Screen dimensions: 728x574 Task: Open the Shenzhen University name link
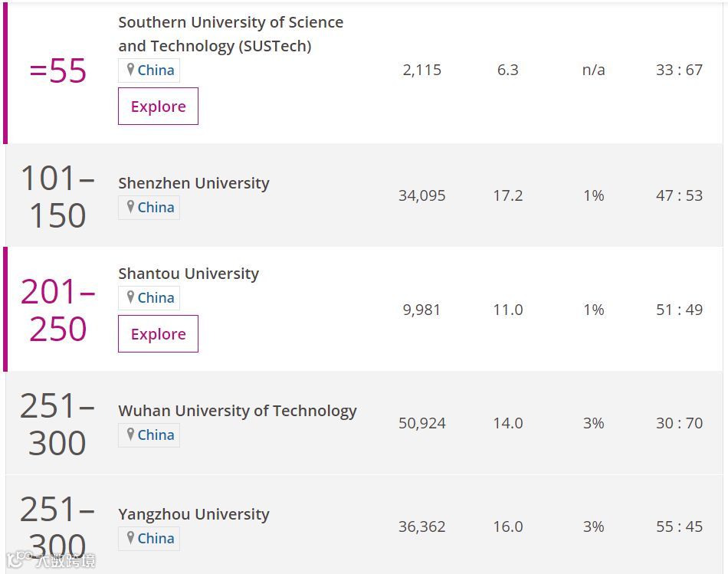[194, 183]
